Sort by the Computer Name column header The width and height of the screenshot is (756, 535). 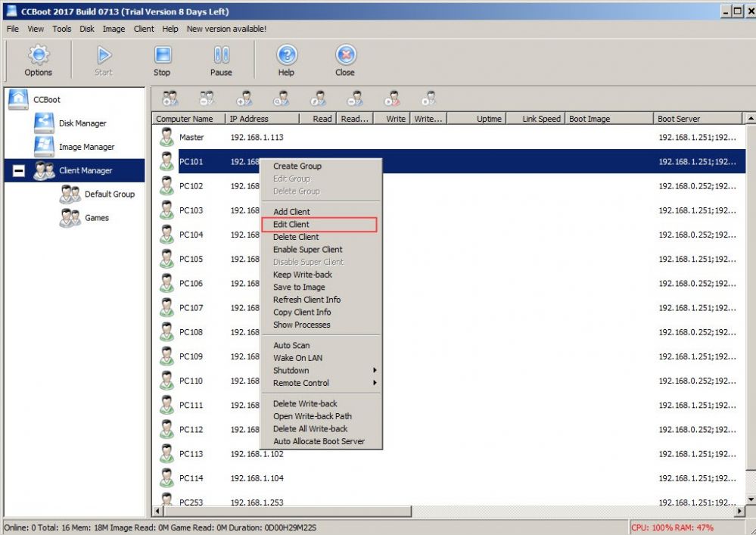coord(189,119)
